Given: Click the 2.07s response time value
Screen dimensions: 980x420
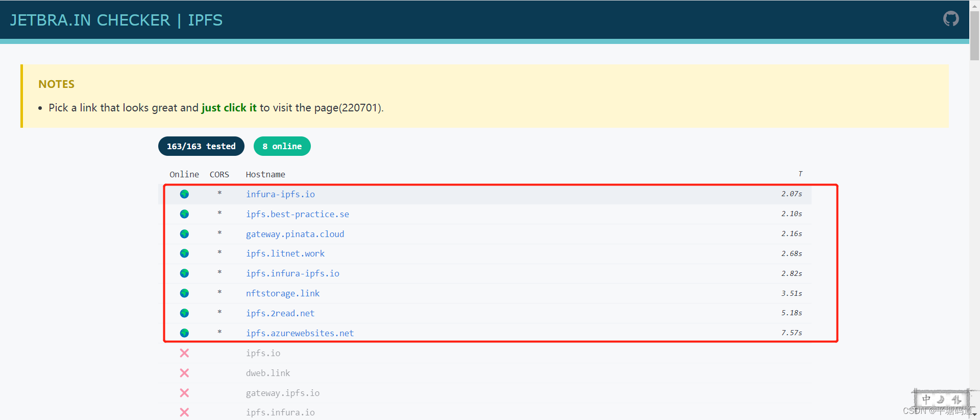Looking at the screenshot, I should click(792, 194).
